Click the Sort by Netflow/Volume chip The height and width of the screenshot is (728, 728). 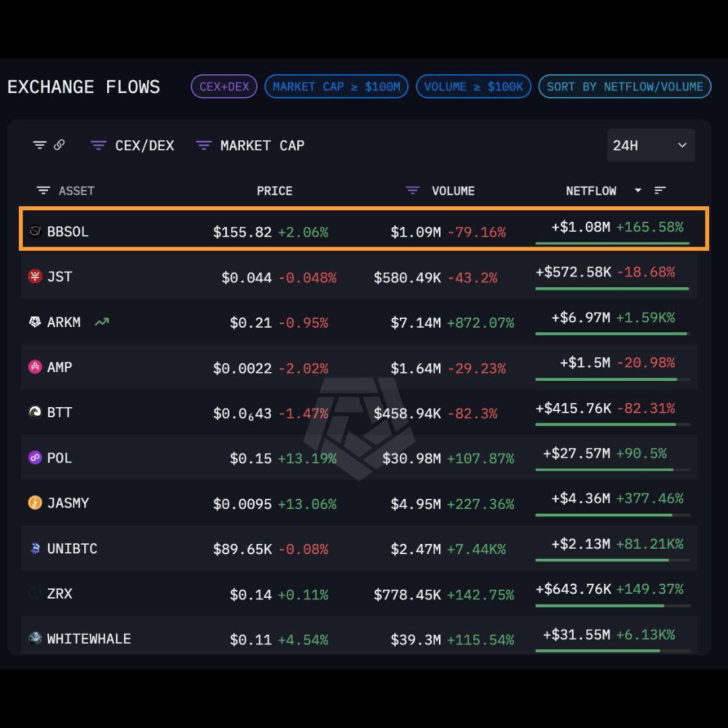coord(624,86)
